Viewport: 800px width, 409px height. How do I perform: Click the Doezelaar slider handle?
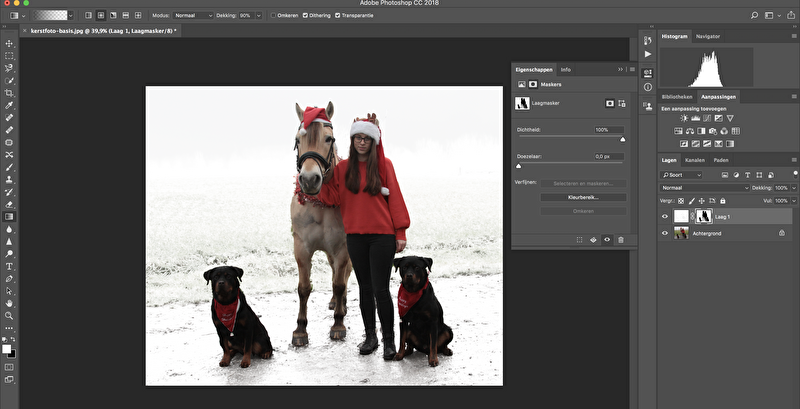coord(519,166)
